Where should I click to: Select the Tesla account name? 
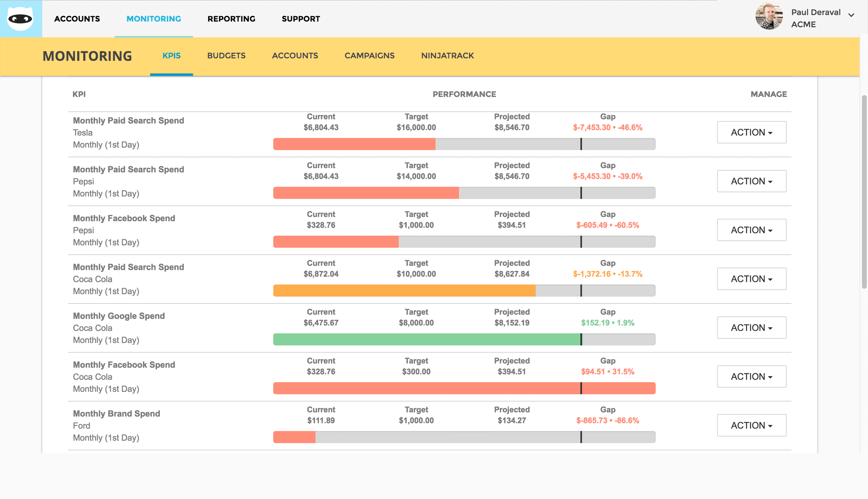click(x=83, y=133)
